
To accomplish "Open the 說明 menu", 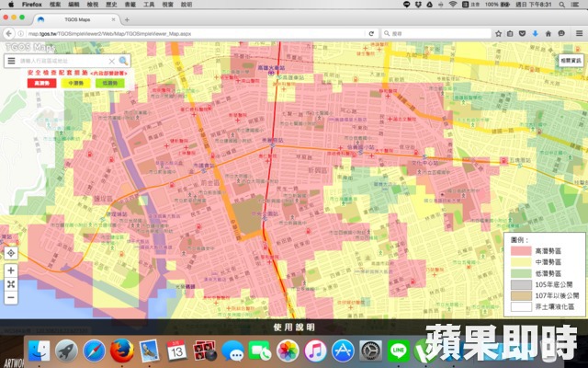I will 187,5.
